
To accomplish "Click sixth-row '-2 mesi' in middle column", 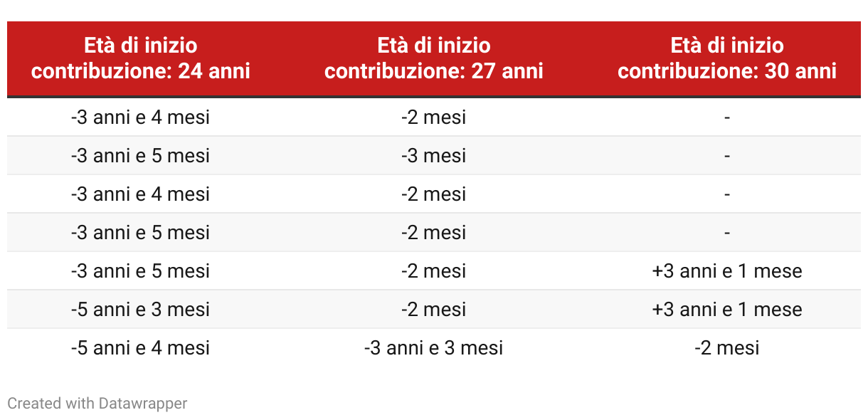I will [433, 309].
